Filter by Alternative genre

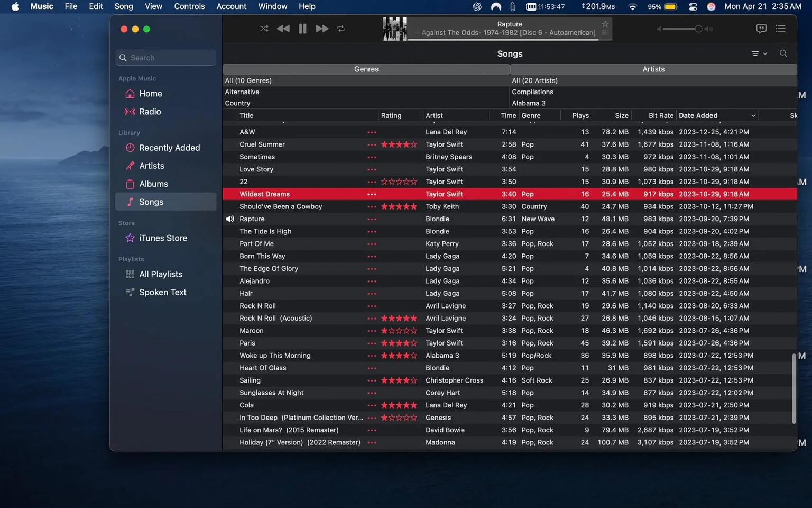tap(366, 92)
